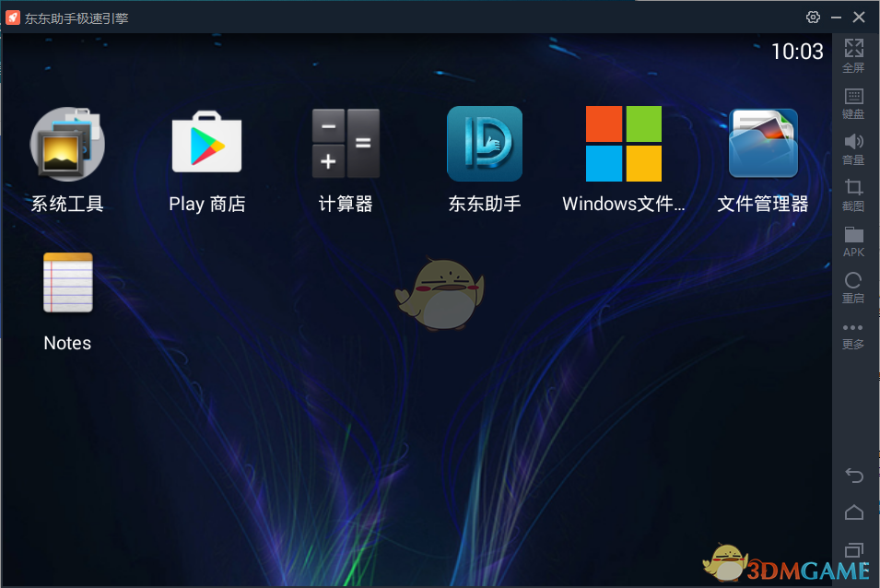Take a screenshot with 截图
This screenshot has width=880, height=588.
853,195
